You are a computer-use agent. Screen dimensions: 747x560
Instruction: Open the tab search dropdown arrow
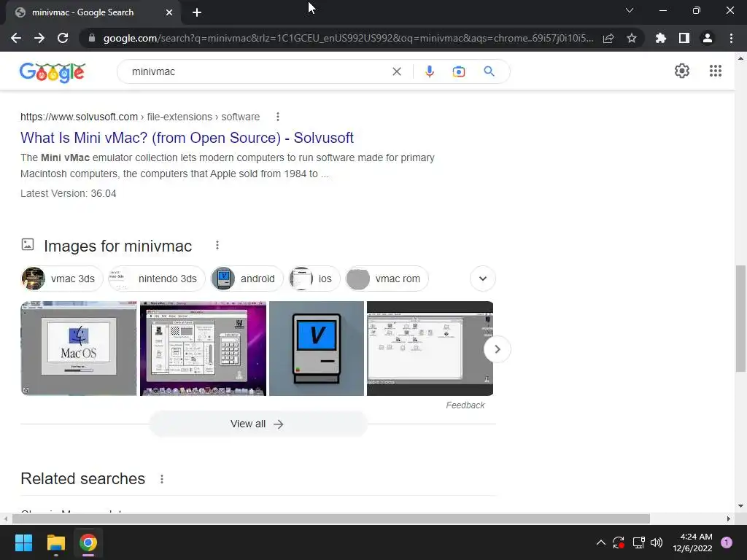[x=630, y=10]
